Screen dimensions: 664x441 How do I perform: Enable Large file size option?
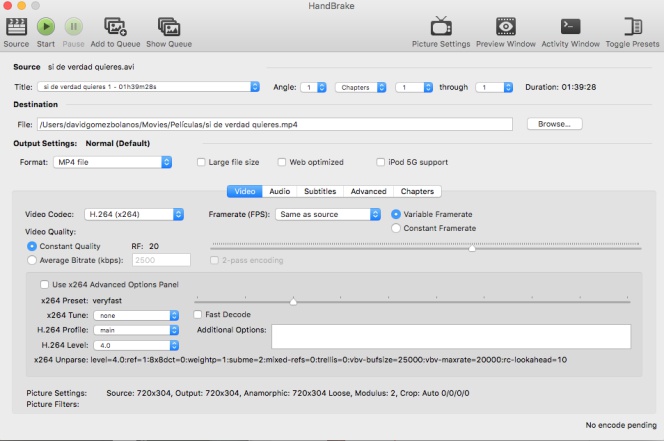tap(201, 162)
